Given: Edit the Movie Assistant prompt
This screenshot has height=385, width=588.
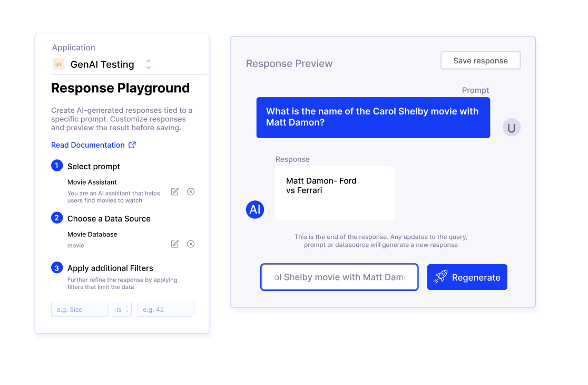Looking at the screenshot, I should 175,192.
